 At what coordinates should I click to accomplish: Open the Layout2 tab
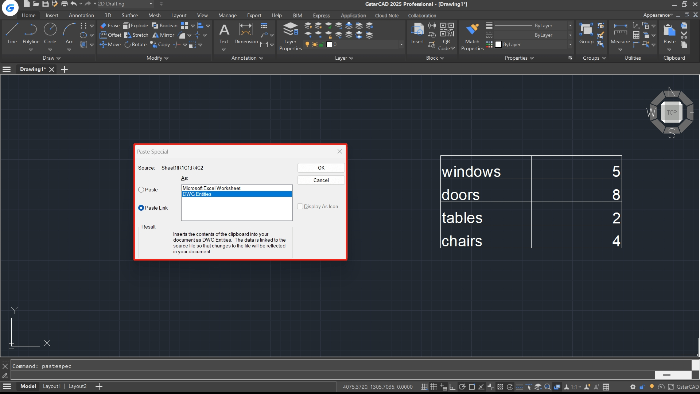pyautogui.click(x=78, y=386)
